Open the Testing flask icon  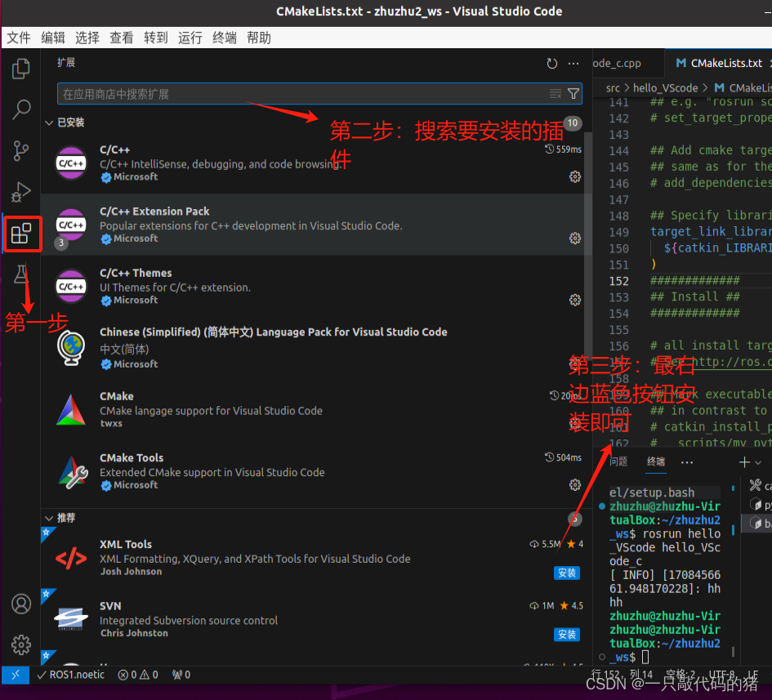(20, 275)
